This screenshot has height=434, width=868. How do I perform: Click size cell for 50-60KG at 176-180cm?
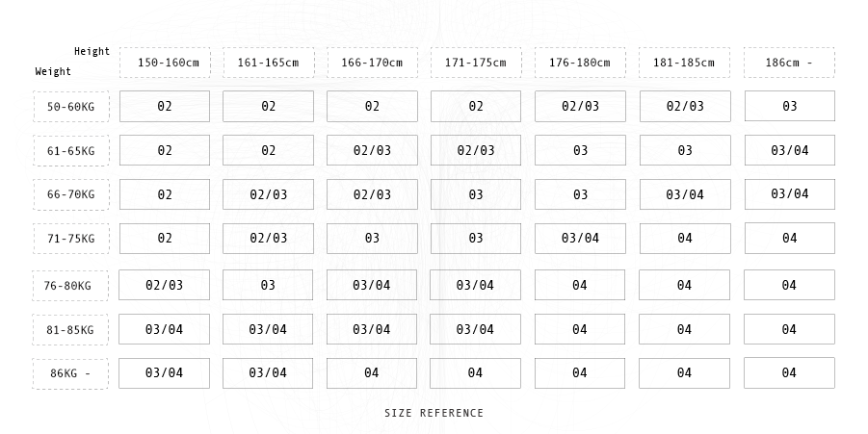point(580,107)
